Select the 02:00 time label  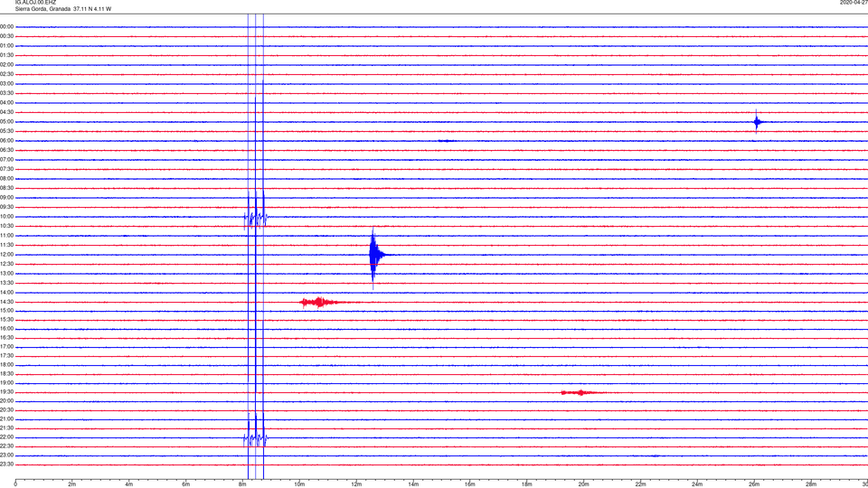click(6, 65)
